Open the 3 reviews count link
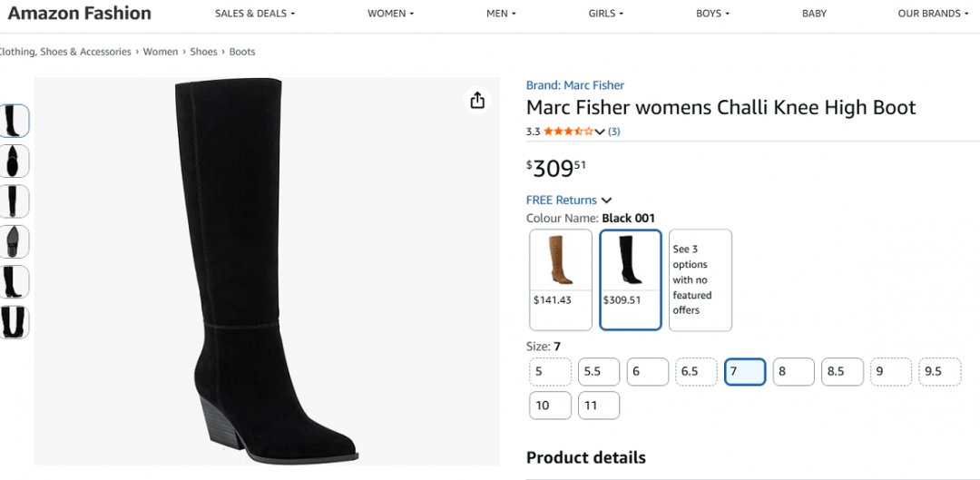The height and width of the screenshot is (480, 980). tap(614, 132)
